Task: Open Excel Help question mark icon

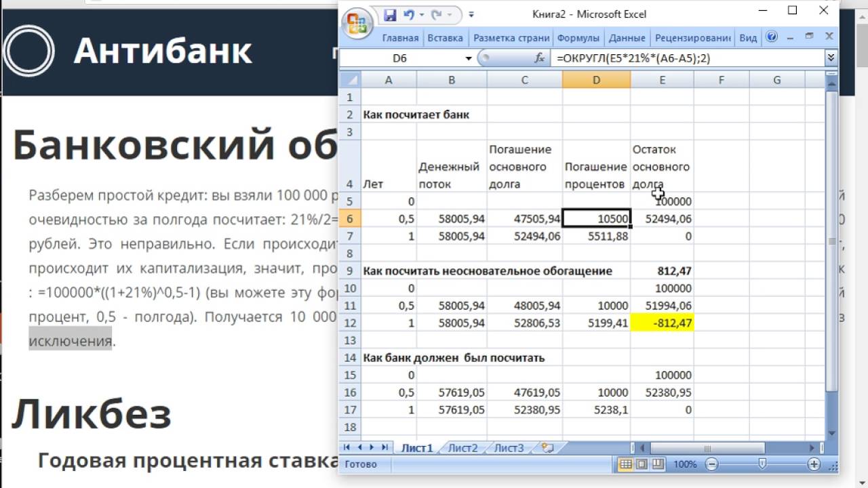Action: (x=771, y=37)
